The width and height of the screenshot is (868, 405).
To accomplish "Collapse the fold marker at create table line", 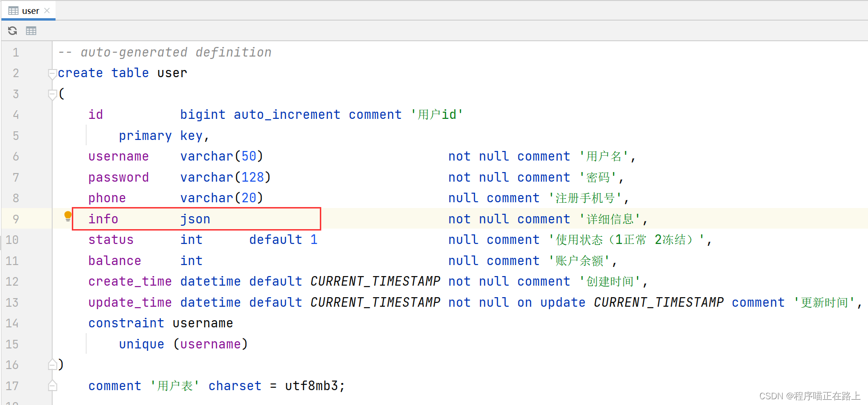I will click(53, 74).
